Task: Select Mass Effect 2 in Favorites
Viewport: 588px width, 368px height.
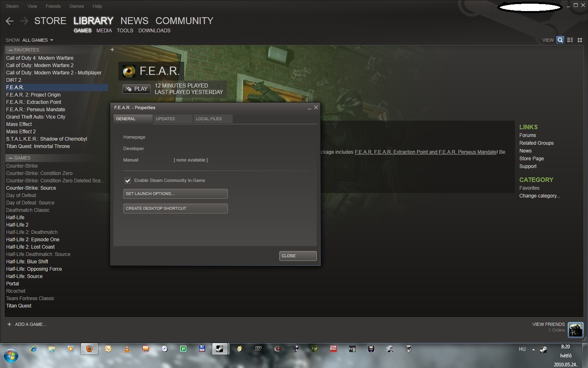Action: [x=21, y=132]
